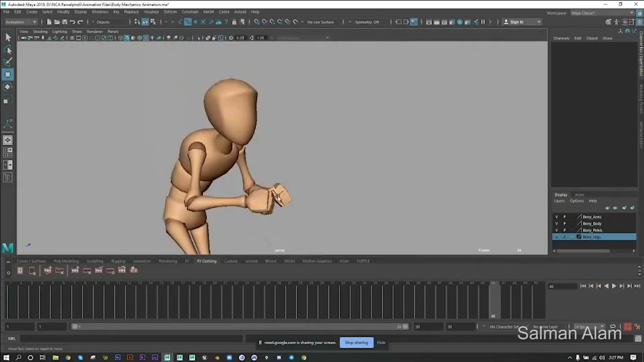This screenshot has width=644, height=362.
Task: Click the MEL command line field
Action: tap(130, 338)
